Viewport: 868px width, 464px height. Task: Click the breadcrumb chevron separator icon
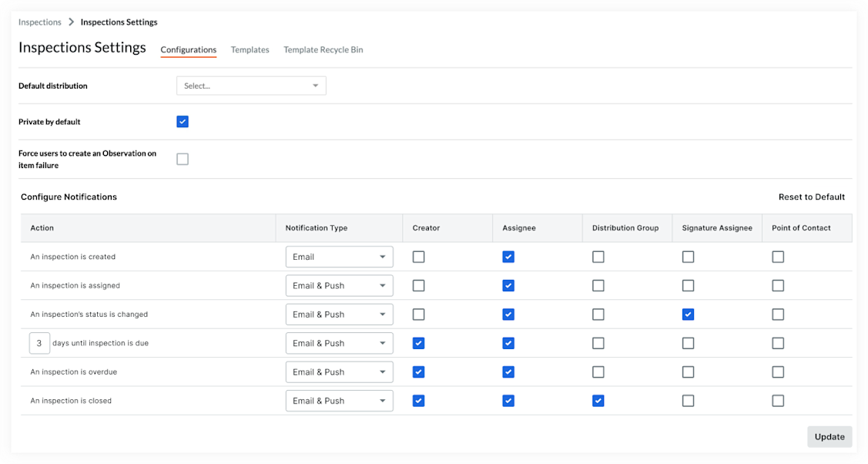point(71,22)
